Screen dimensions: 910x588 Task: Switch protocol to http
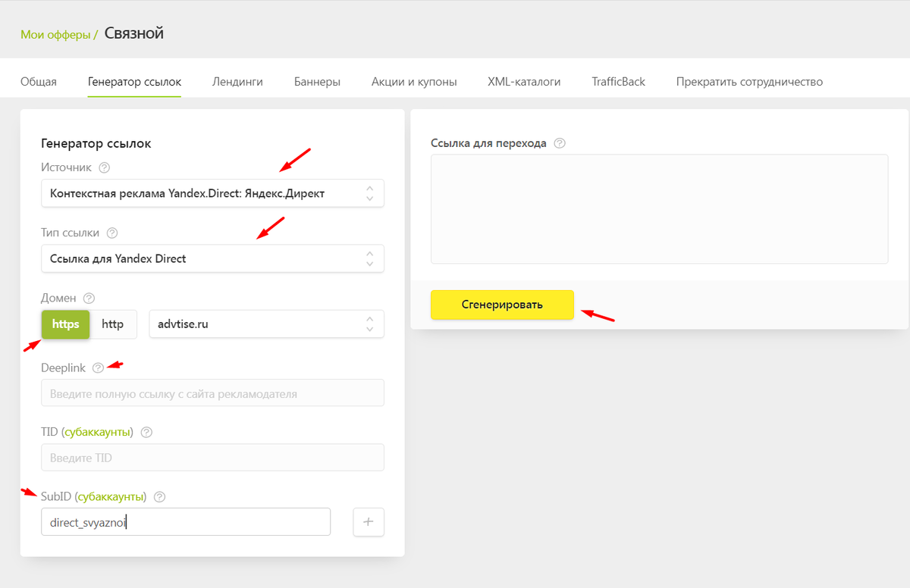coord(113,324)
